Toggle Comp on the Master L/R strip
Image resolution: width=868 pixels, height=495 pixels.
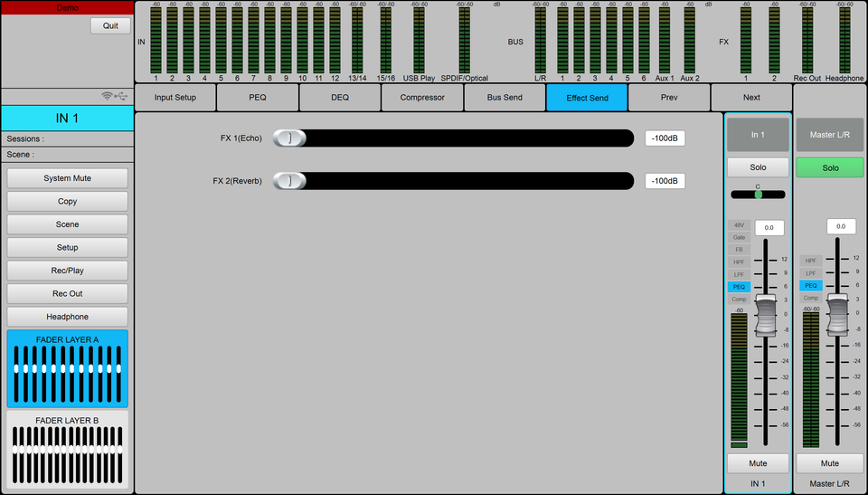click(x=811, y=298)
